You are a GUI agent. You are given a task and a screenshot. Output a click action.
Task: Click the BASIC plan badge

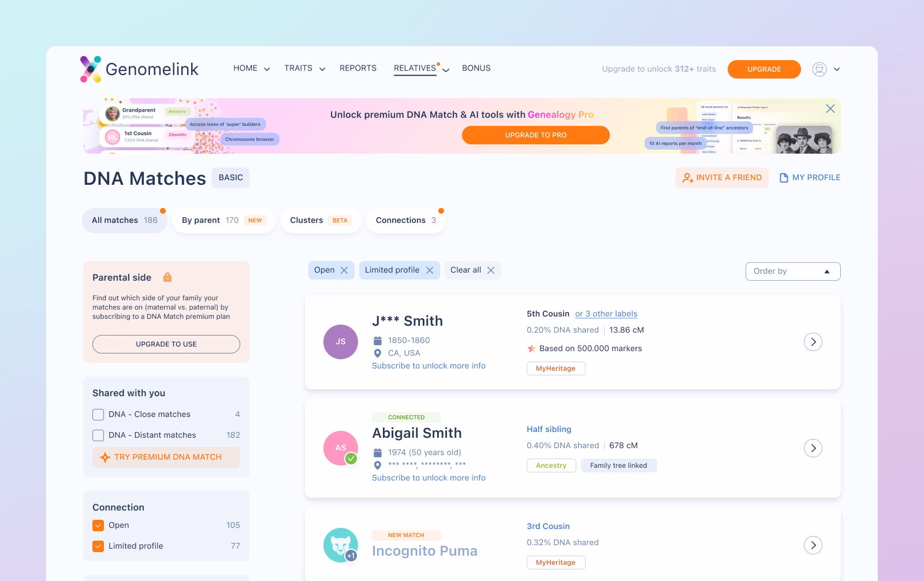(x=230, y=178)
